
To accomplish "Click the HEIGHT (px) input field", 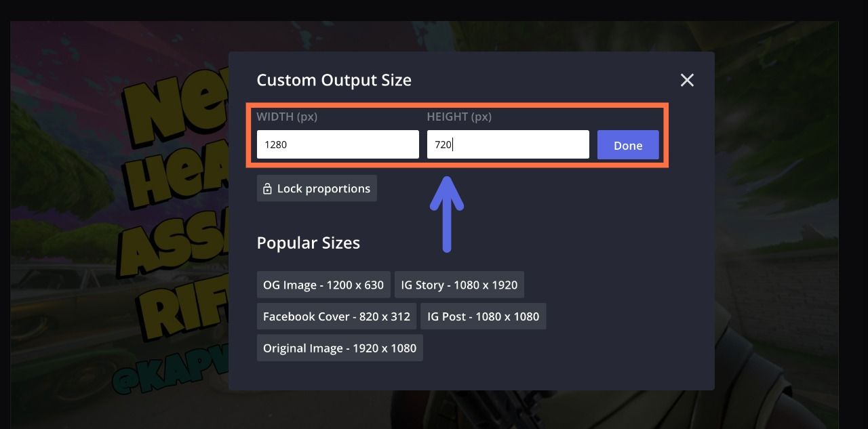I will click(508, 144).
